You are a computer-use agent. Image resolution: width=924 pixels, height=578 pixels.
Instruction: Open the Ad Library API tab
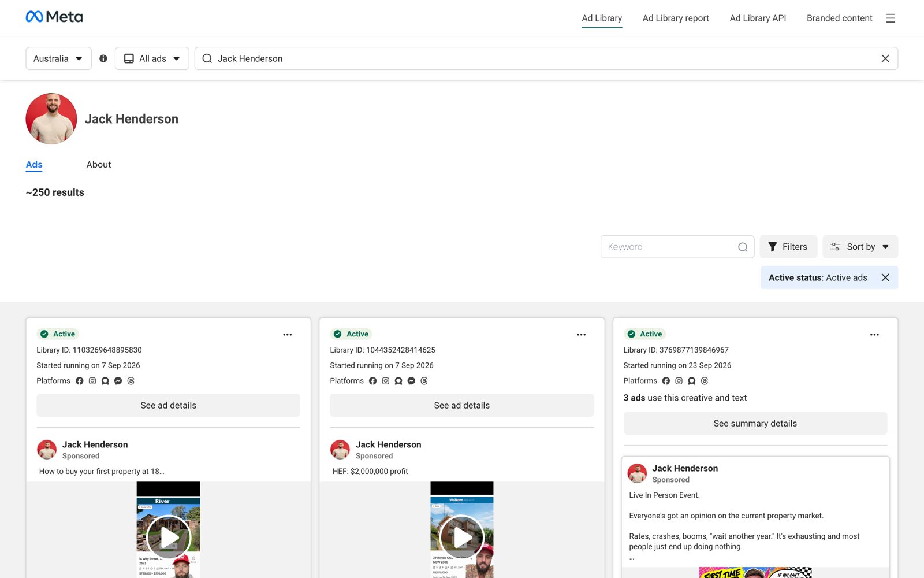click(758, 18)
